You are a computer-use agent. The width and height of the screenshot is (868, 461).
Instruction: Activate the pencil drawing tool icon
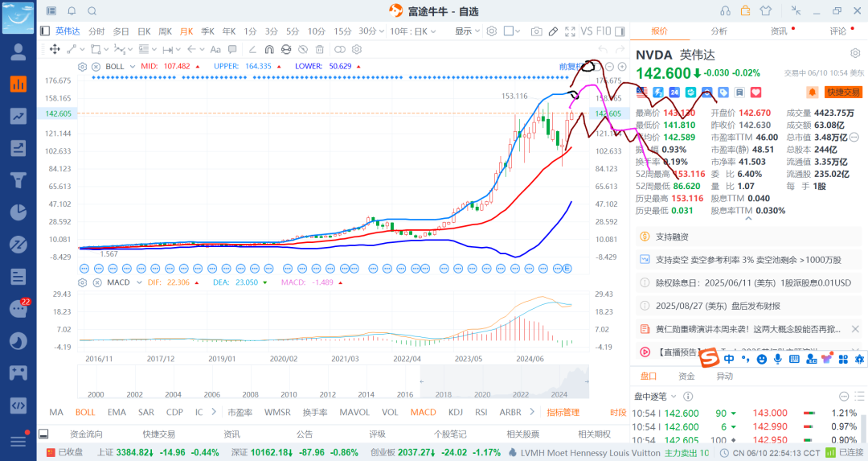(x=553, y=31)
